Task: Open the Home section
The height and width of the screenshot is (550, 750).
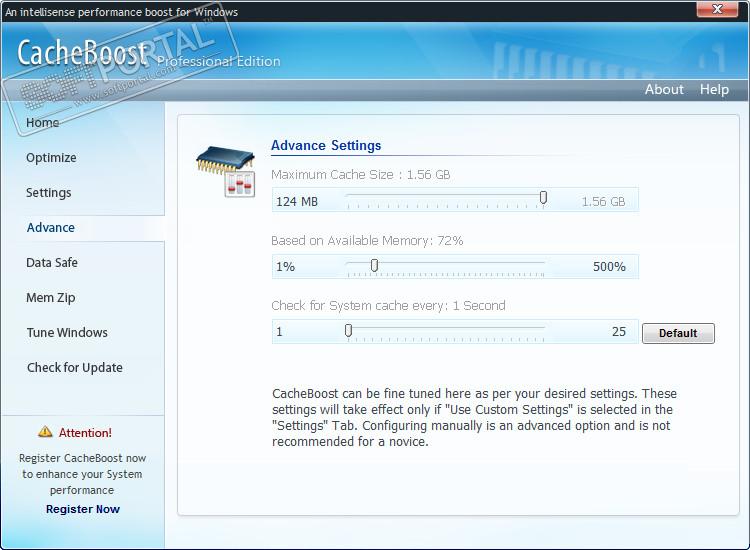Action: pos(43,122)
